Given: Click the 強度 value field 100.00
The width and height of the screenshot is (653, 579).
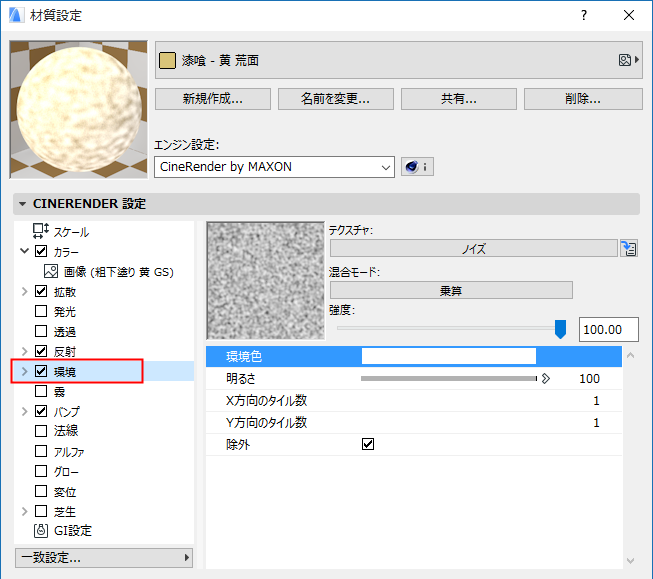Looking at the screenshot, I should click(608, 329).
